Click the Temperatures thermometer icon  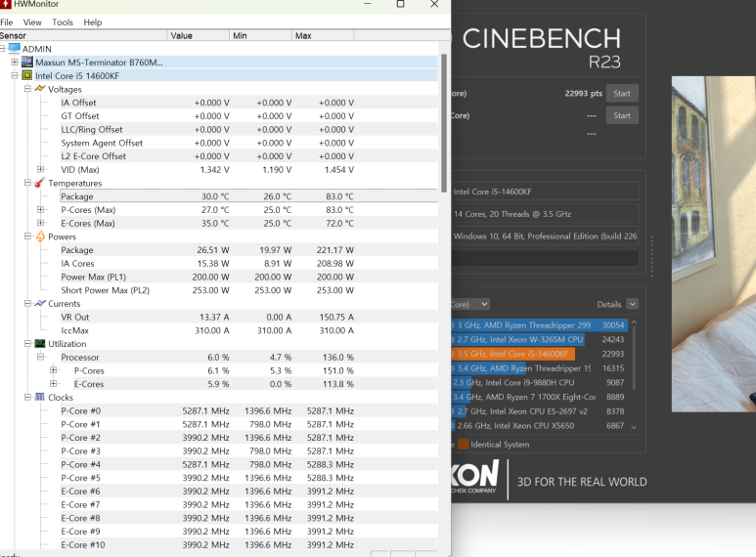(x=40, y=183)
